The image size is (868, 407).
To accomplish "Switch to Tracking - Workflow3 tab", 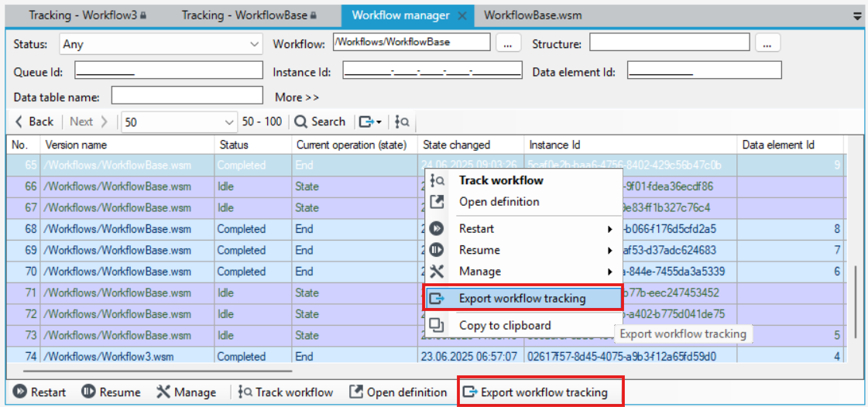I will tap(87, 15).
